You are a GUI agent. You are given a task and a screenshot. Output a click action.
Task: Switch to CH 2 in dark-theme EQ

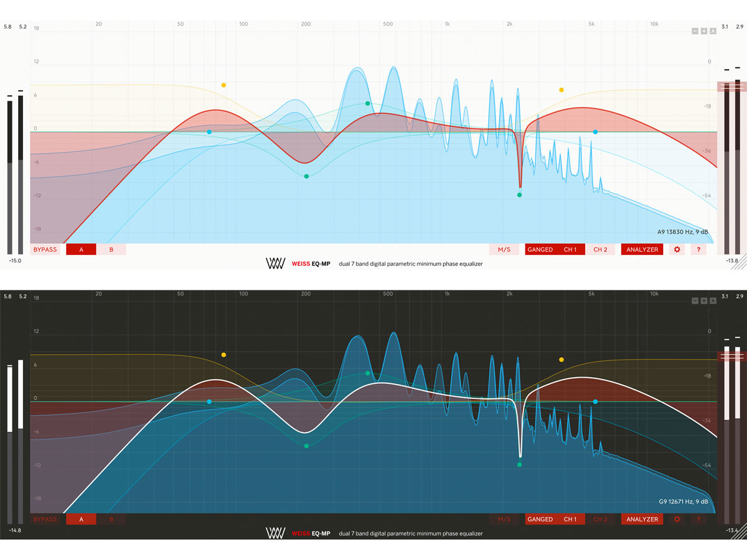coord(600,519)
